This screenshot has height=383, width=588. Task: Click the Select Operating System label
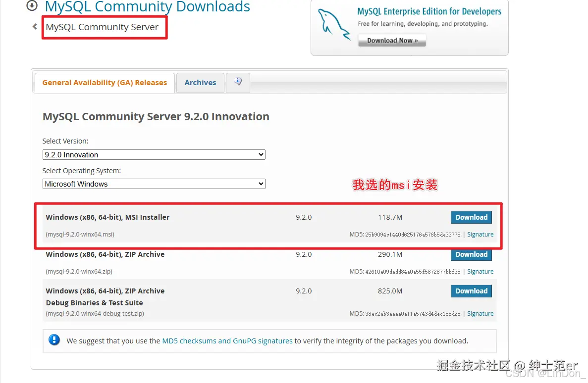click(81, 171)
